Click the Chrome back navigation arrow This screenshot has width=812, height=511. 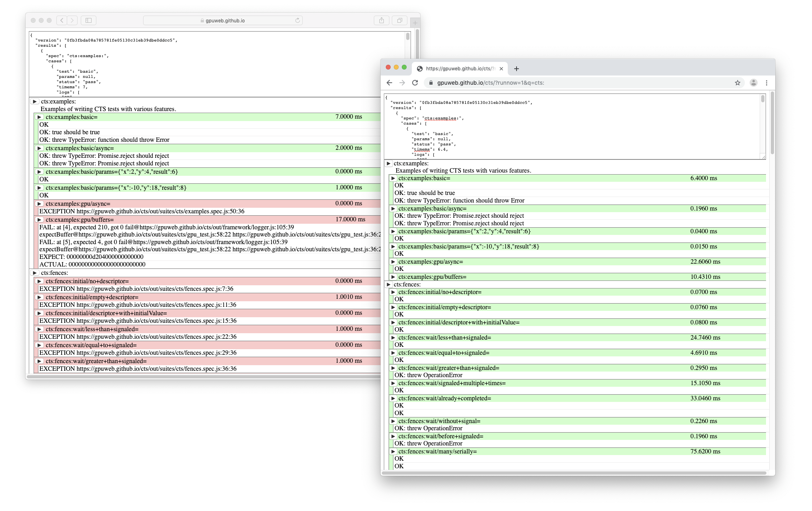tap(389, 83)
